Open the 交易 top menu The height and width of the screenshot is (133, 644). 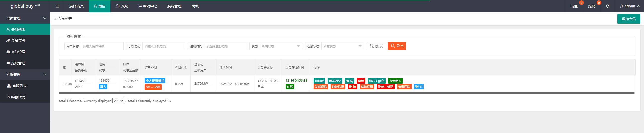(x=122, y=6)
